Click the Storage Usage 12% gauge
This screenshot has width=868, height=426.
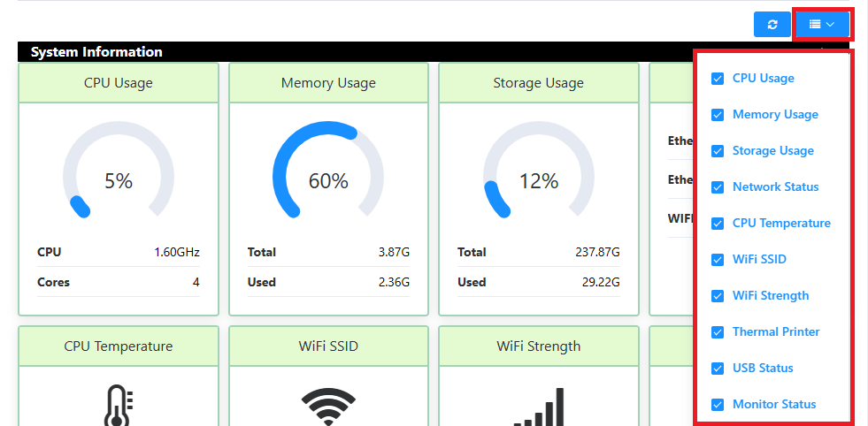pos(539,180)
